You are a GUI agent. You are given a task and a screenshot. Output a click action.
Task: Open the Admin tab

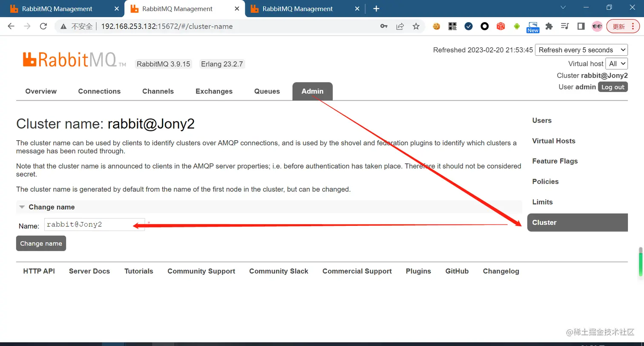tap(313, 91)
